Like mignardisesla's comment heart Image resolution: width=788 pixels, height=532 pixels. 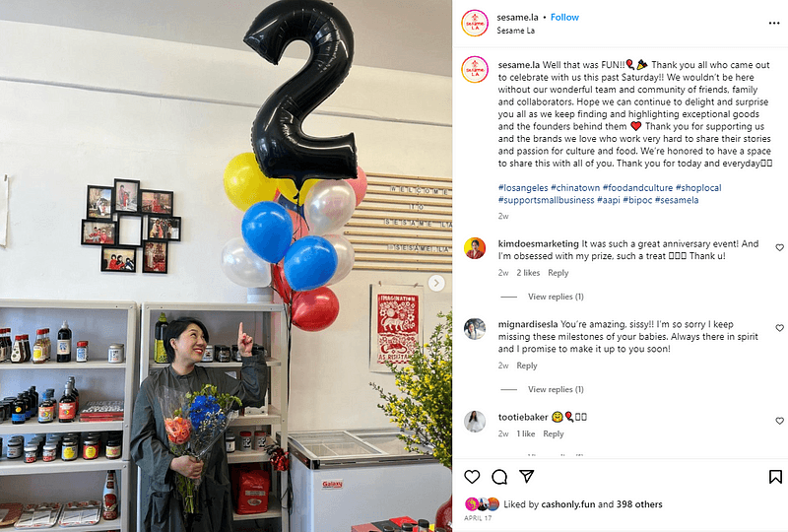pyautogui.click(x=779, y=328)
